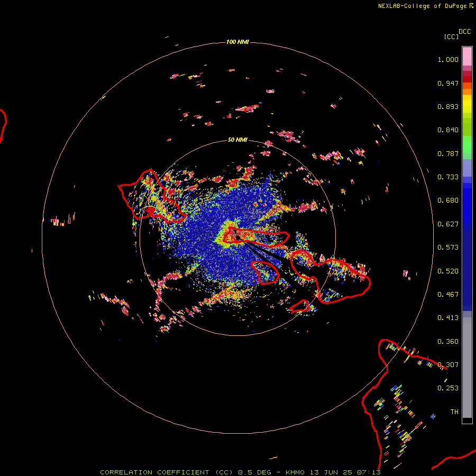The height and width of the screenshot is (476, 476).
Task: Click the NEXLAB-College of DuPage label
Action: click(x=425, y=6)
